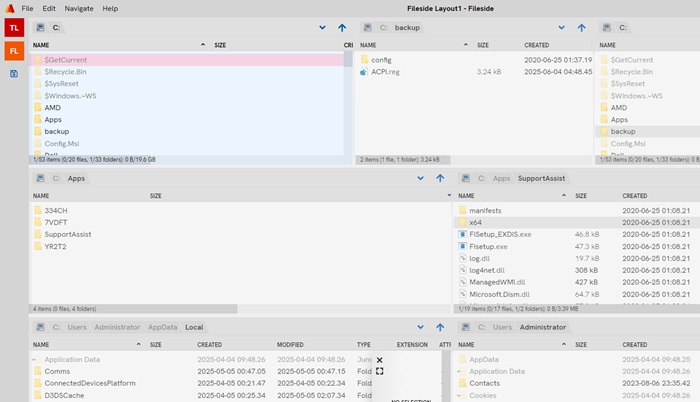Open the Navigate menu

[78, 8]
